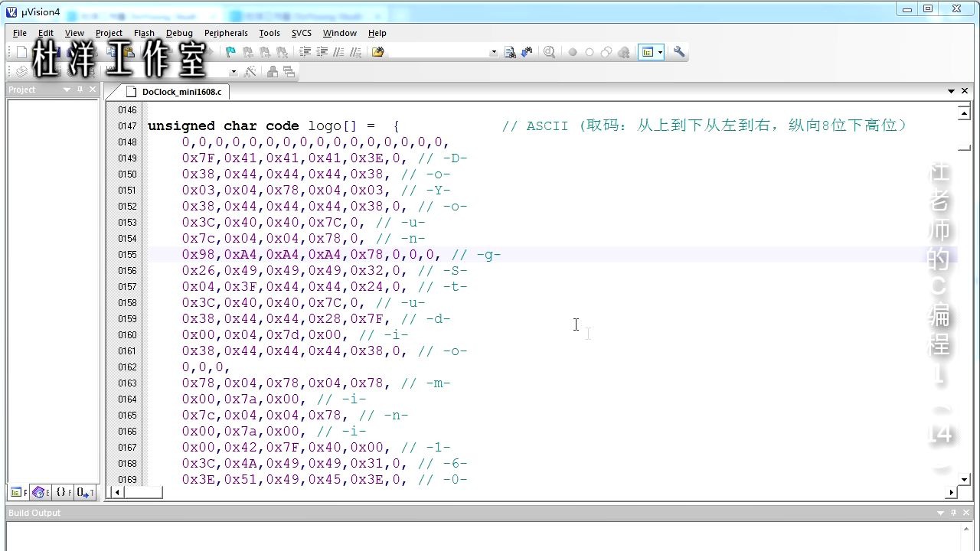Click the horizontal scrollbar right arrow
The width and height of the screenshot is (980, 551).
tap(952, 492)
